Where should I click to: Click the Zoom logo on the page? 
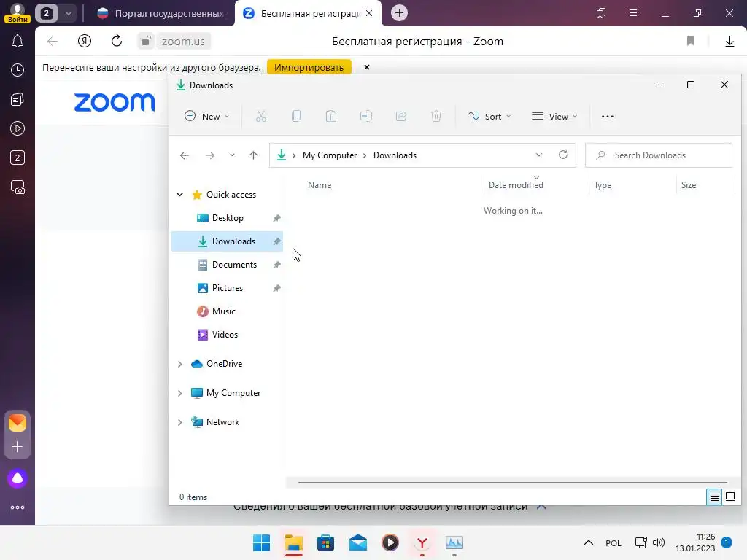[115, 102]
